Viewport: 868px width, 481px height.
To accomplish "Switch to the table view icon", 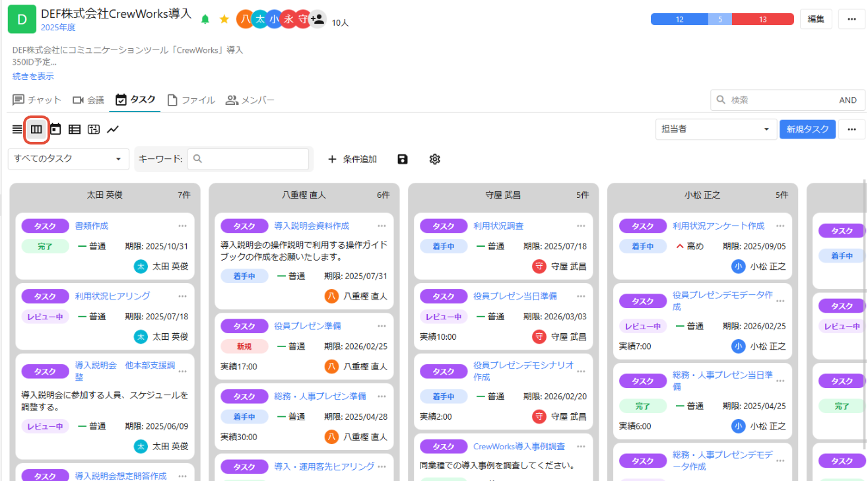I will pyautogui.click(x=75, y=129).
